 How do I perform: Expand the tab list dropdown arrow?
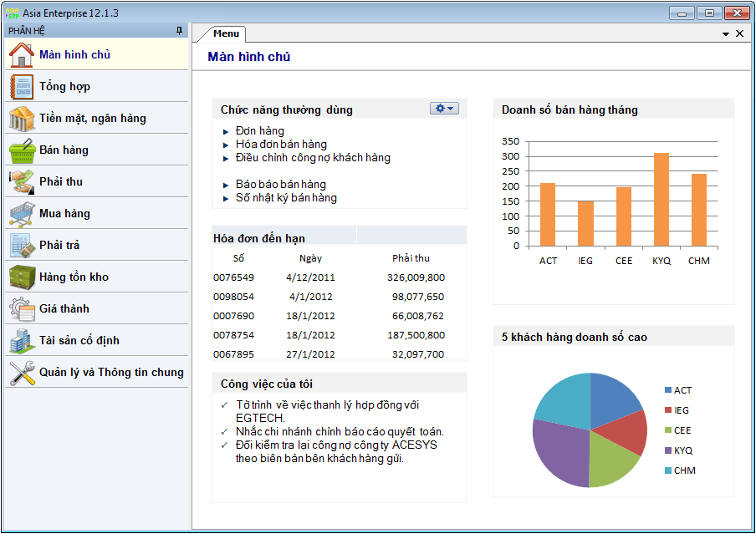pyautogui.click(x=726, y=34)
